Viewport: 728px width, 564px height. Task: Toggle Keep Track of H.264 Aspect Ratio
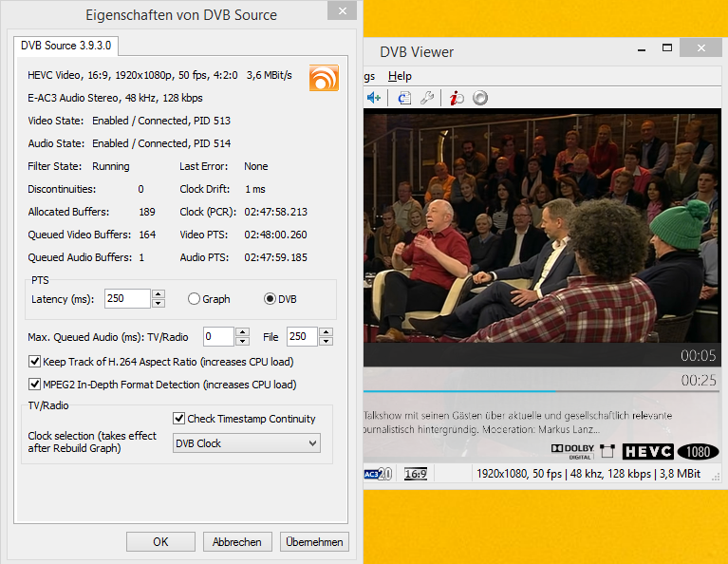point(35,362)
